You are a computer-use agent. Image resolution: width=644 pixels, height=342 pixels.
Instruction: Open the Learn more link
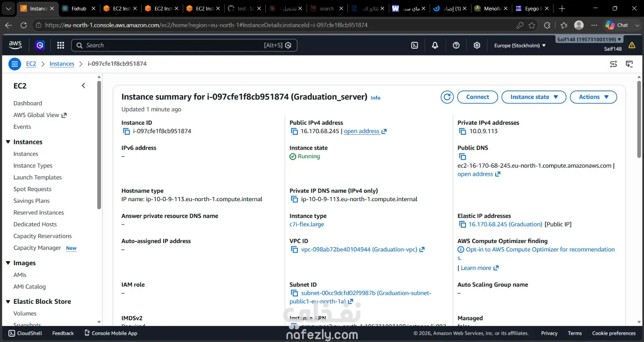point(480,268)
